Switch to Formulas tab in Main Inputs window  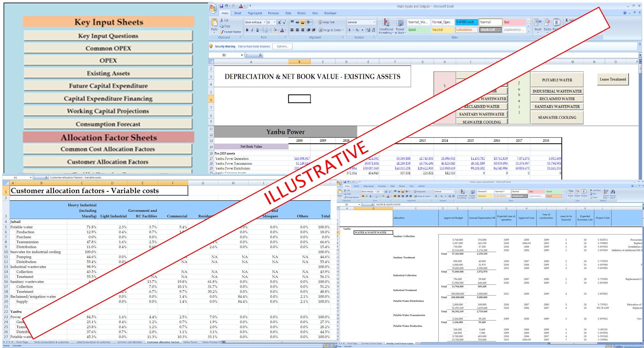(x=273, y=13)
